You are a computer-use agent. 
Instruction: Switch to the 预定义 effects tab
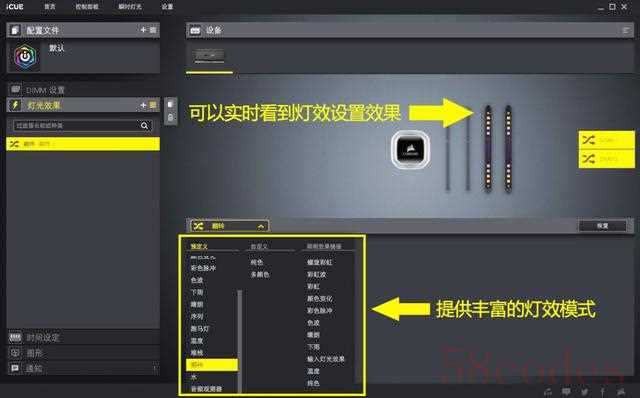(x=199, y=247)
